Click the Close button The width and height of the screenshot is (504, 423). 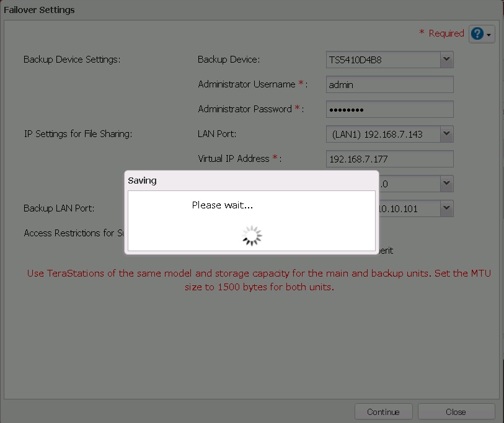tap(456, 412)
